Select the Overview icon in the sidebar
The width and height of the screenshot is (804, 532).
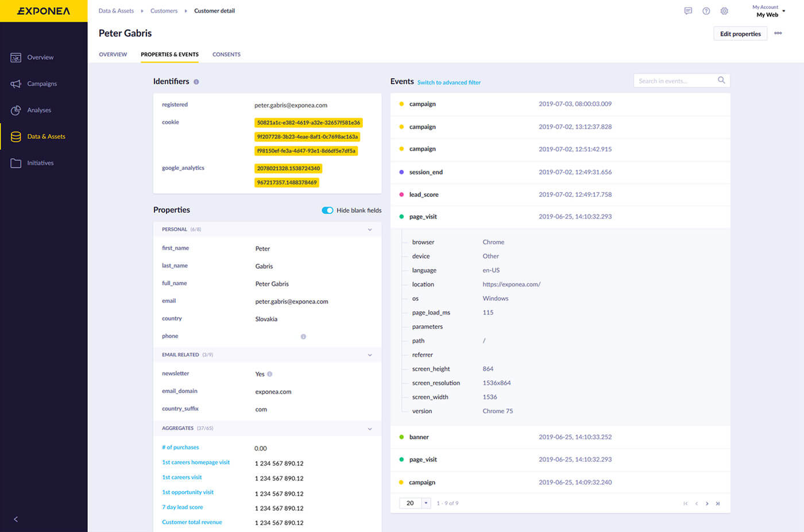(16, 57)
